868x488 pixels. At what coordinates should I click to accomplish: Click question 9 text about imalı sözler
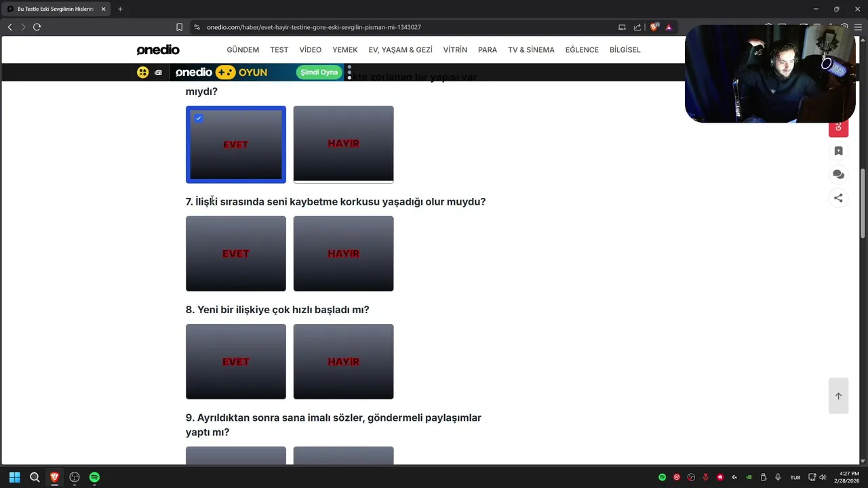334,425
